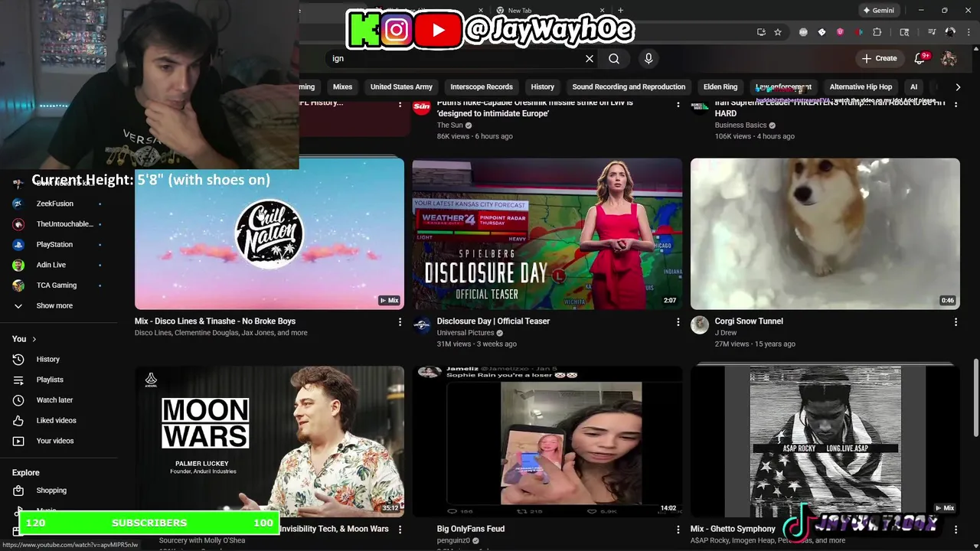Screen dimensions: 980x551
Task: Play the Big OnlyFans Feud thumbnail
Action: tap(547, 442)
